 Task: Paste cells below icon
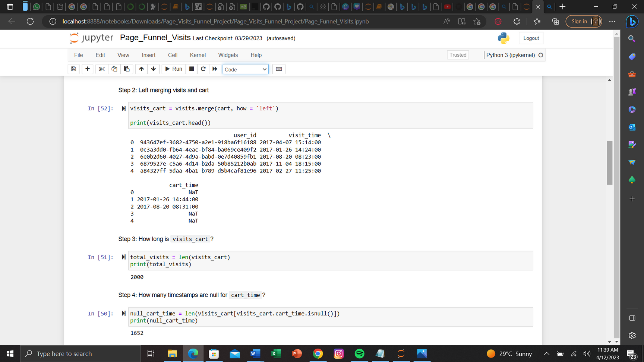click(127, 69)
